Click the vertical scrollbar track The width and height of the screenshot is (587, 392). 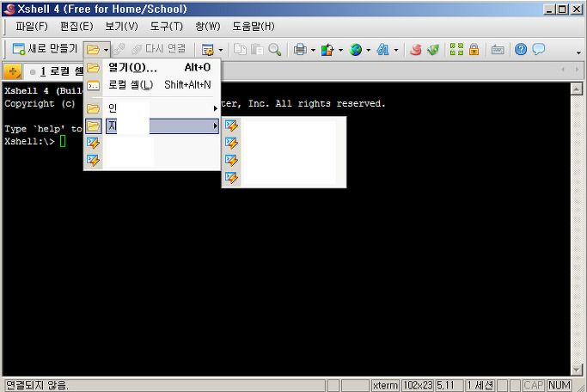[576, 230]
